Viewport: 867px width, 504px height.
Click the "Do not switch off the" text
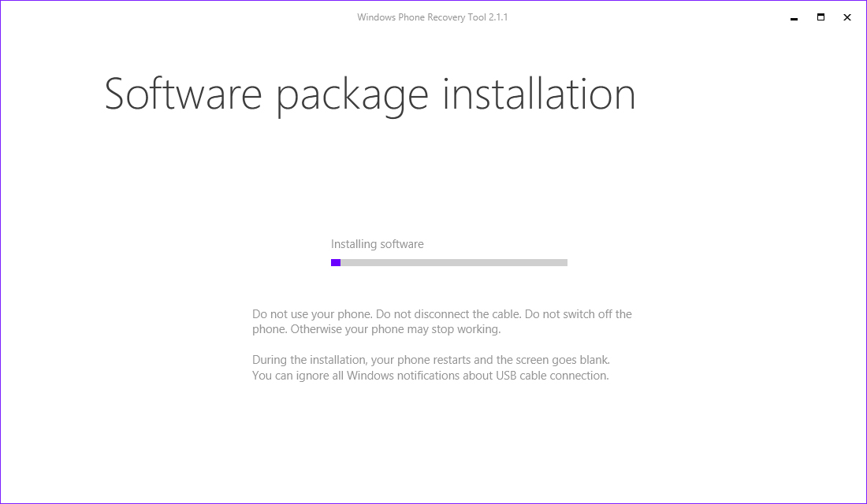point(578,314)
